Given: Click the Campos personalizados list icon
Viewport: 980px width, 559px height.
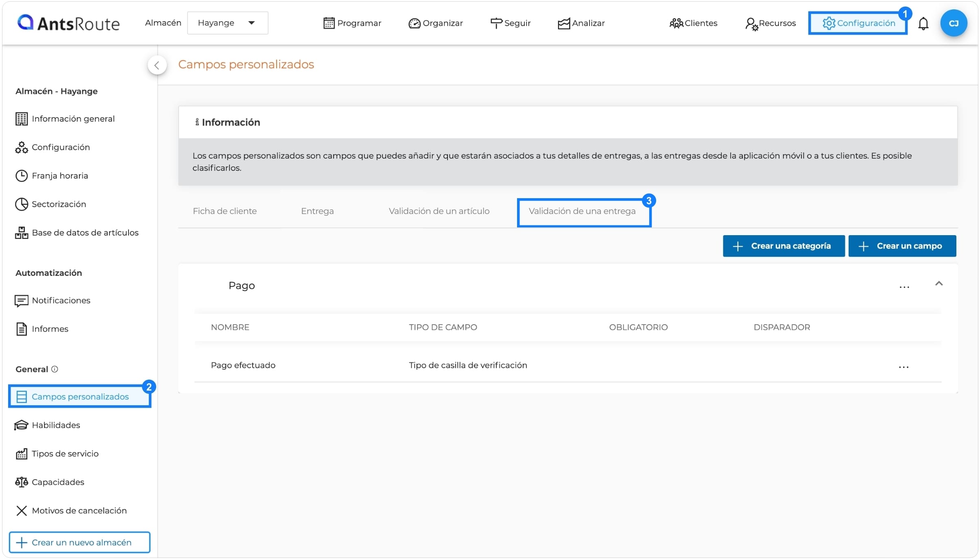Looking at the screenshot, I should point(22,397).
